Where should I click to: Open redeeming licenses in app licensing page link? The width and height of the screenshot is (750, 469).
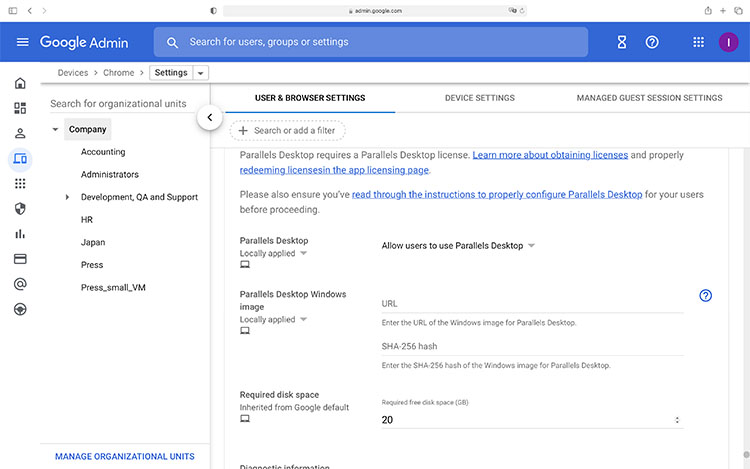(334, 170)
